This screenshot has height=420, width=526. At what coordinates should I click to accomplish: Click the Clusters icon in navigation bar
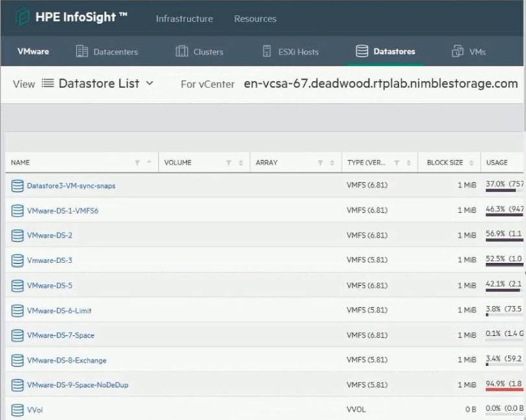coord(182,51)
